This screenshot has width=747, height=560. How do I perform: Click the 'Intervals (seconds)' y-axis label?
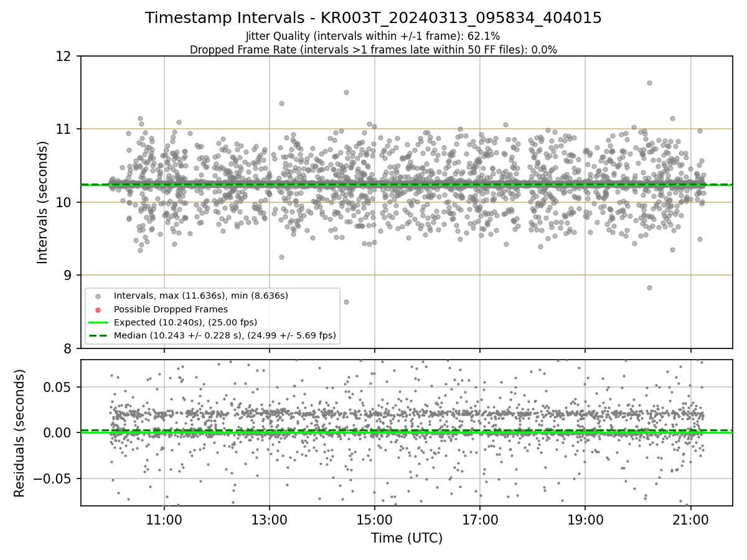43,202
